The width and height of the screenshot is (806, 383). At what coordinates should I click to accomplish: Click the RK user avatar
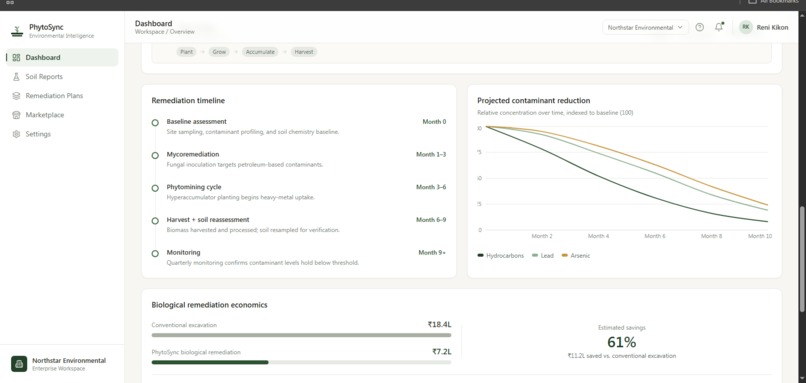[745, 27]
